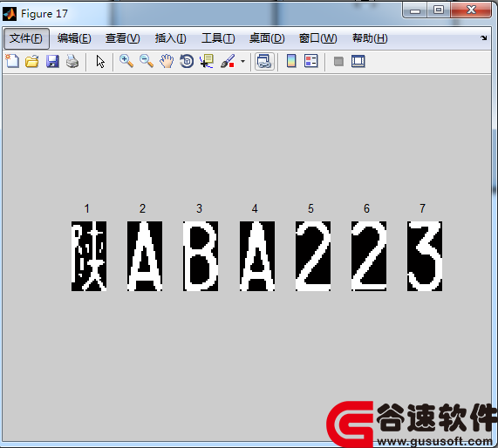Toggle the Edit Plot arrow tool

(x=100, y=62)
